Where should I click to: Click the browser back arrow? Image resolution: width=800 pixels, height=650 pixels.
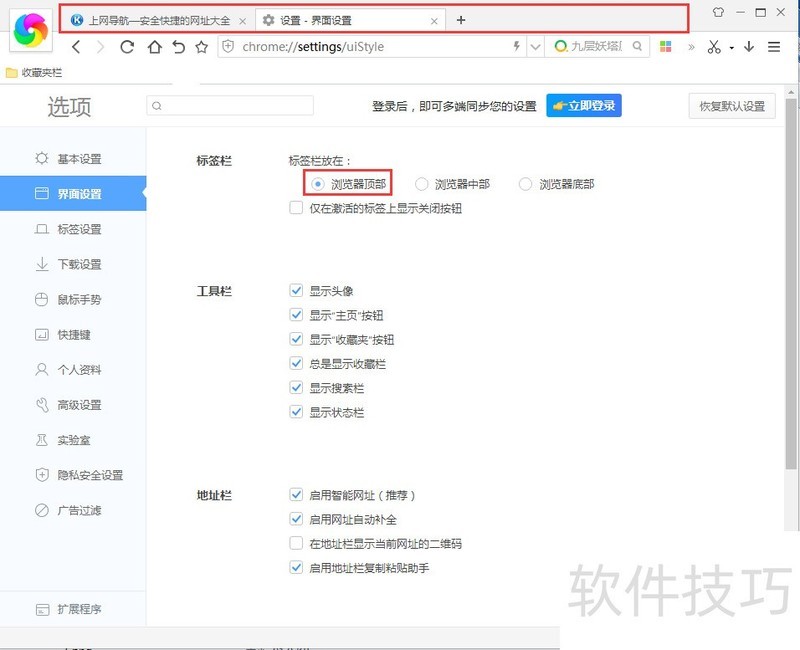pyautogui.click(x=77, y=47)
